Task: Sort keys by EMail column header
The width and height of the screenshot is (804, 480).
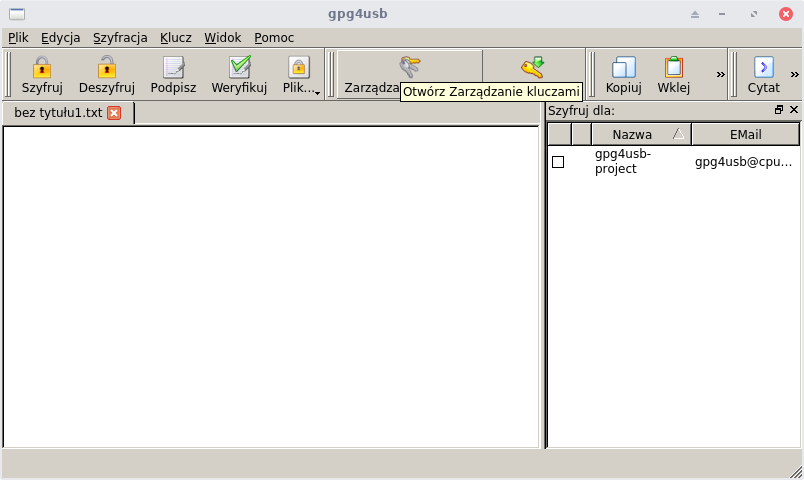Action: [x=746, y=134]
